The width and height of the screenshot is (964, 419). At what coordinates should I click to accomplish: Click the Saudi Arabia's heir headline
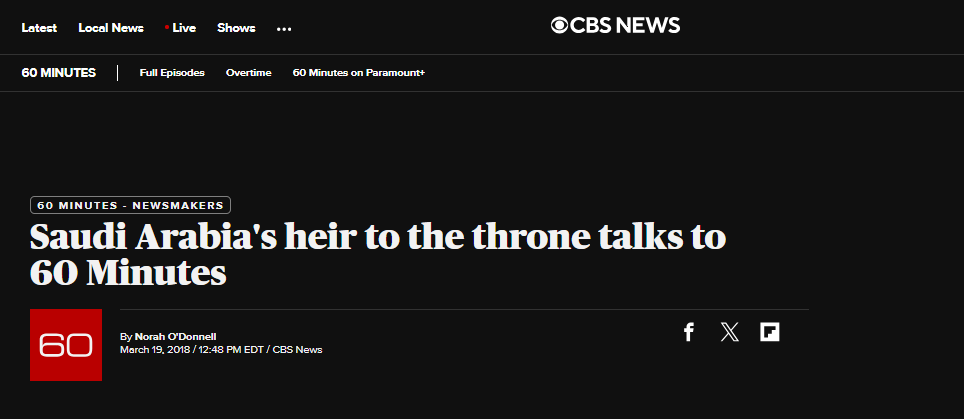click(x=378, y=256)
